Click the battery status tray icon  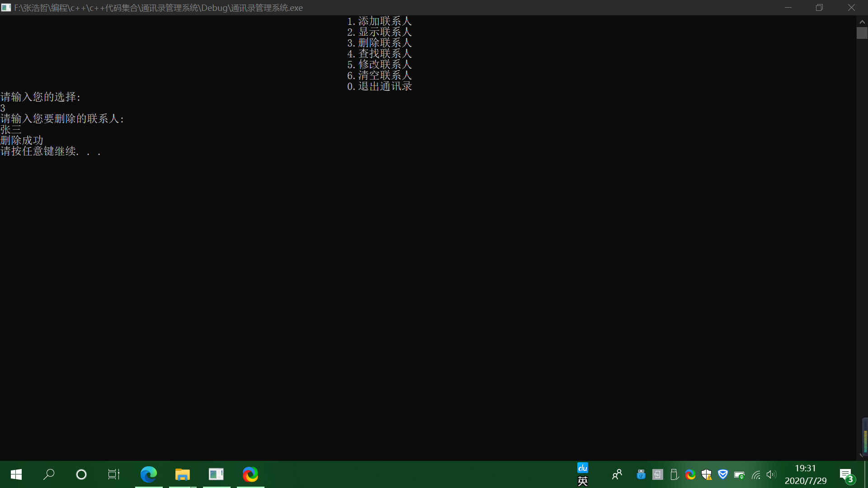tap(739, 475)
